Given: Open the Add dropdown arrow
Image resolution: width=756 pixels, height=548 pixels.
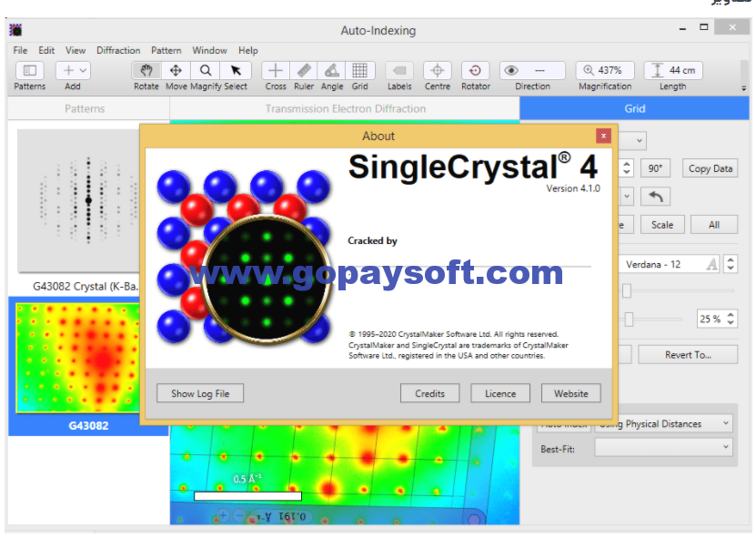Looking at the screenshot, I should pyautogui.click(x=83, y=70).
